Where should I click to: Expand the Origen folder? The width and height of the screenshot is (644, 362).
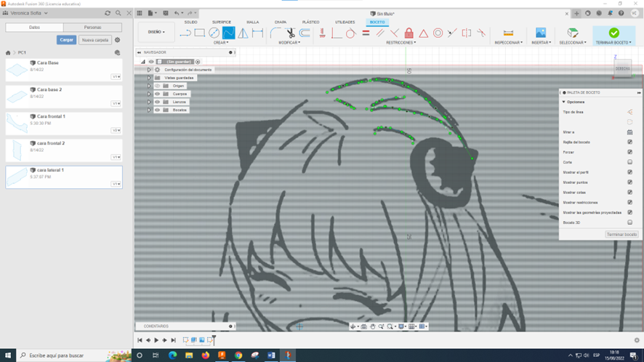coord(149,86)
